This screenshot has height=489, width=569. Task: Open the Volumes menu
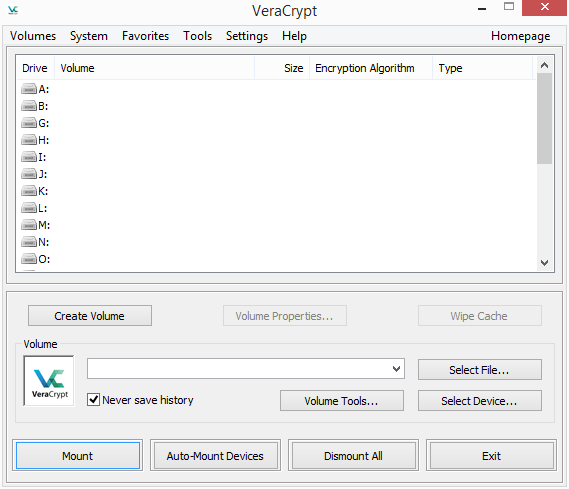coord(33,36)
